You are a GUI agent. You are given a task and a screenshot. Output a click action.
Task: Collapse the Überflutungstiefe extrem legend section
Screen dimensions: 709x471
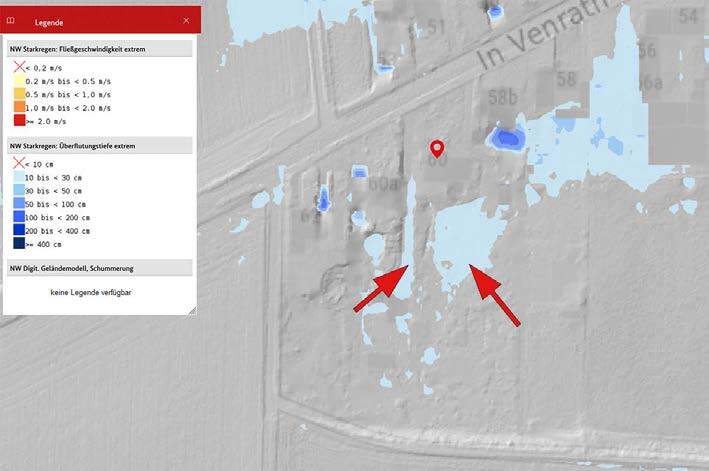(x=100, y=146)
